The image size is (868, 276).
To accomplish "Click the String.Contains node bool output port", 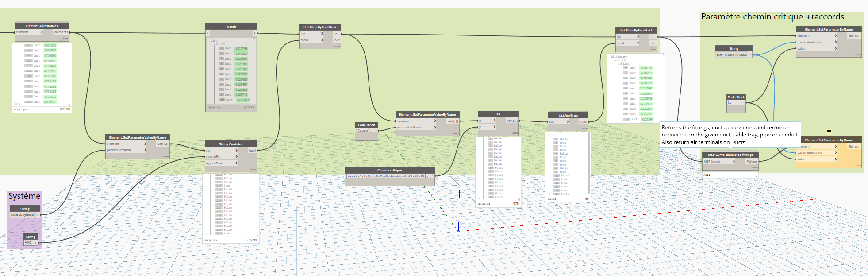I will pos(252,151).
